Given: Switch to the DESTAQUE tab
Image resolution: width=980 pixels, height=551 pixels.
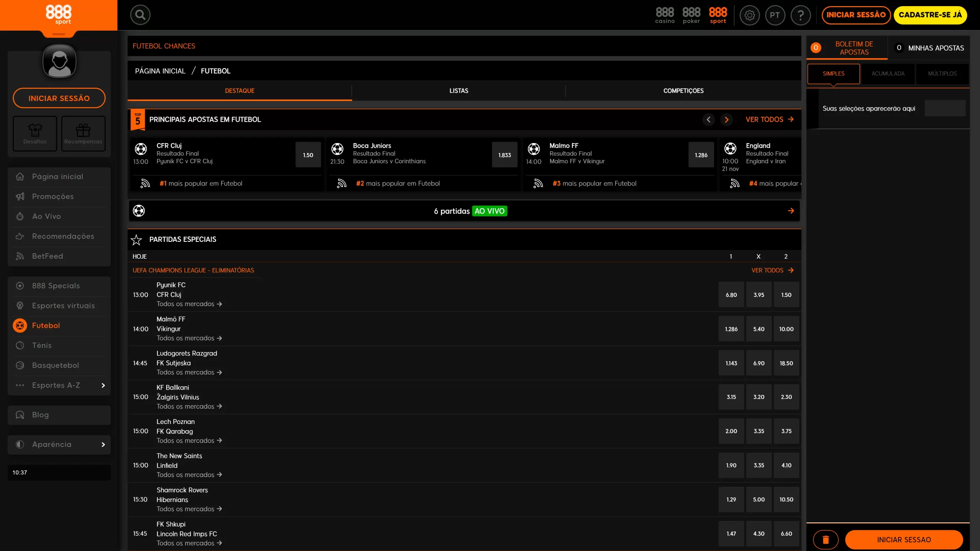Looking at the screenshot, I should click(x=240, y=91).
